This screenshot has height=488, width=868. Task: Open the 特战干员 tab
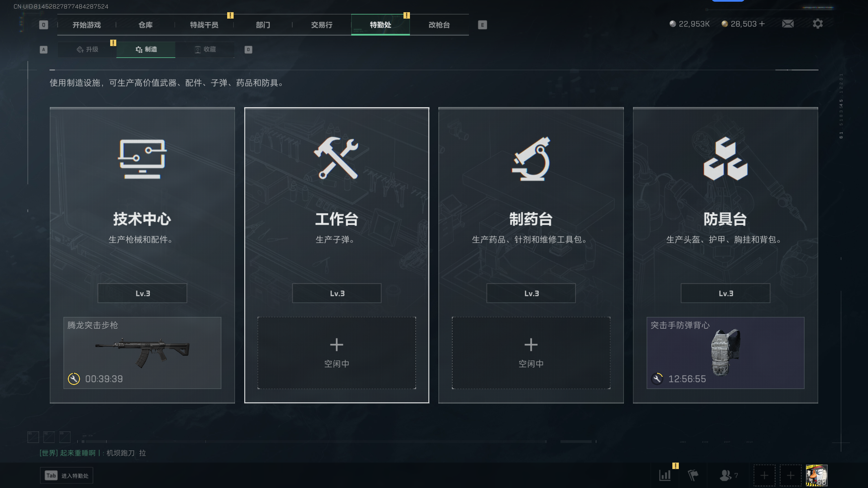pos(204,25)
